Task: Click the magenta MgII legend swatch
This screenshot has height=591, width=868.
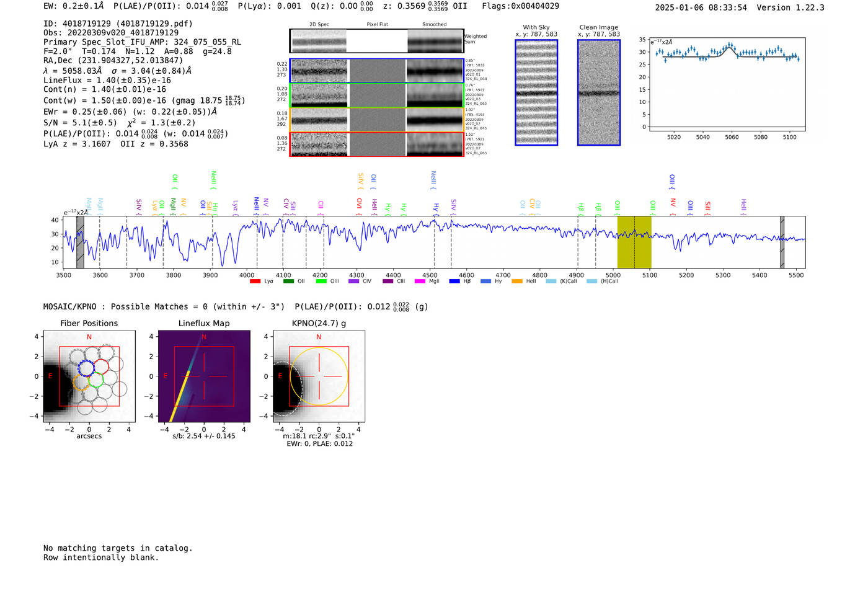Action: click(420, 282)
